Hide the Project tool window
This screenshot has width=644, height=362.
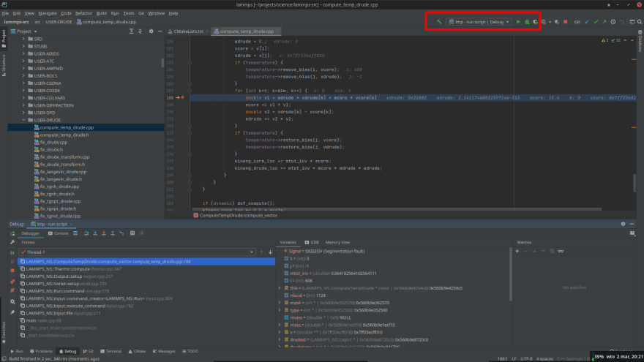pyautogui.click(x=160, y=31)
